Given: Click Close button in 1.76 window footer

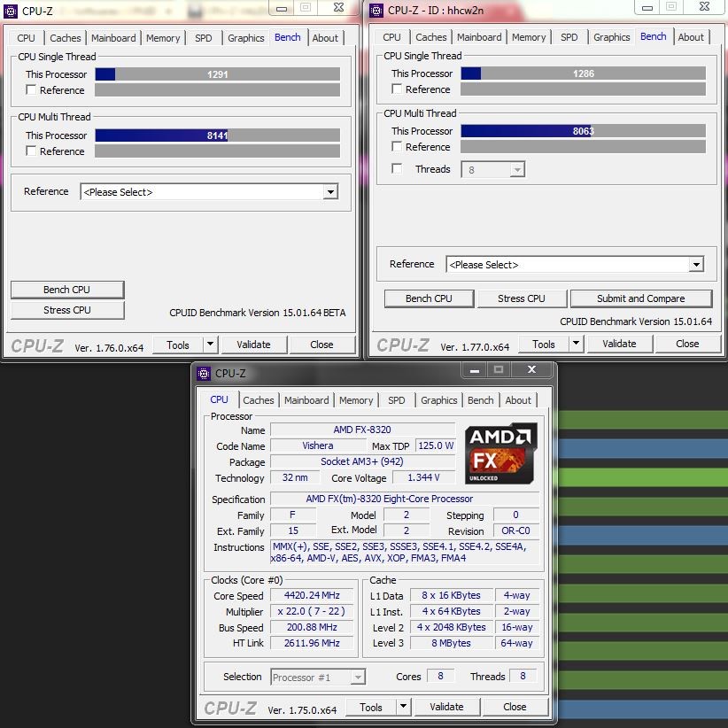Looking at the screenshot, I should pos(321,345).
